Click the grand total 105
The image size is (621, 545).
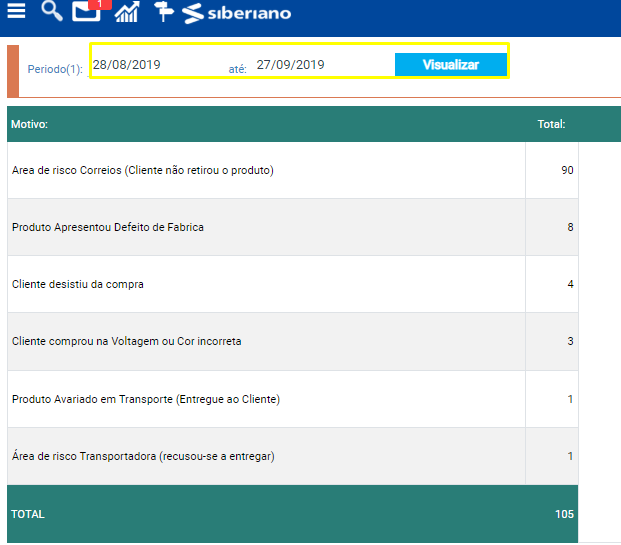(x=564, y=514)
